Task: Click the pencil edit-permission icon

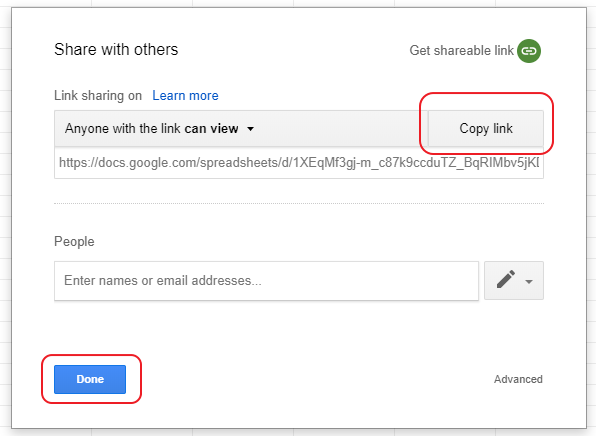Action: (506, 280)
